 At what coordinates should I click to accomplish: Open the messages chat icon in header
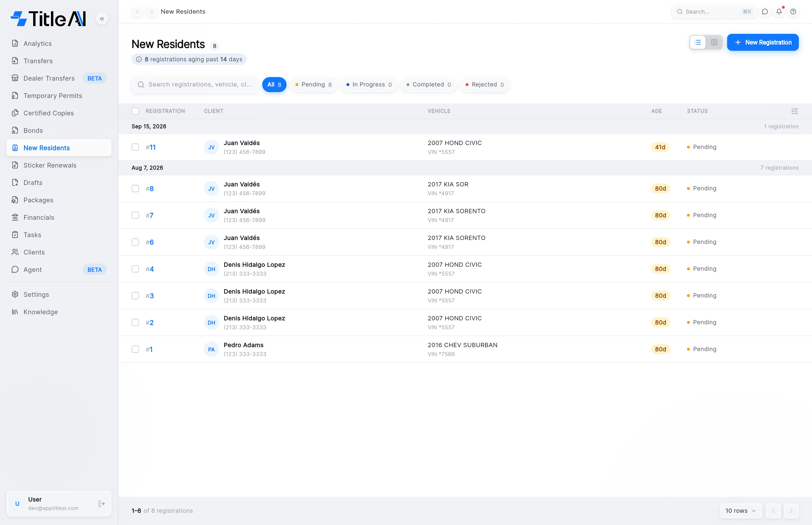click(765, 12)
